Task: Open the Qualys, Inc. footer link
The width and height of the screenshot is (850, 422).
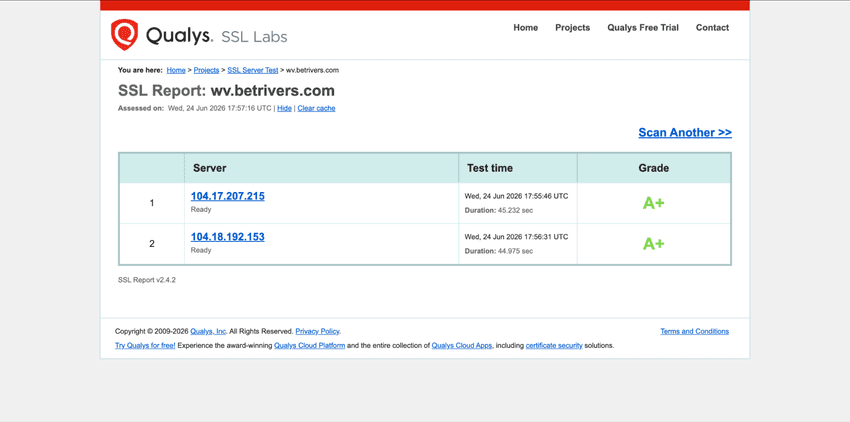Action: point(208,331)
